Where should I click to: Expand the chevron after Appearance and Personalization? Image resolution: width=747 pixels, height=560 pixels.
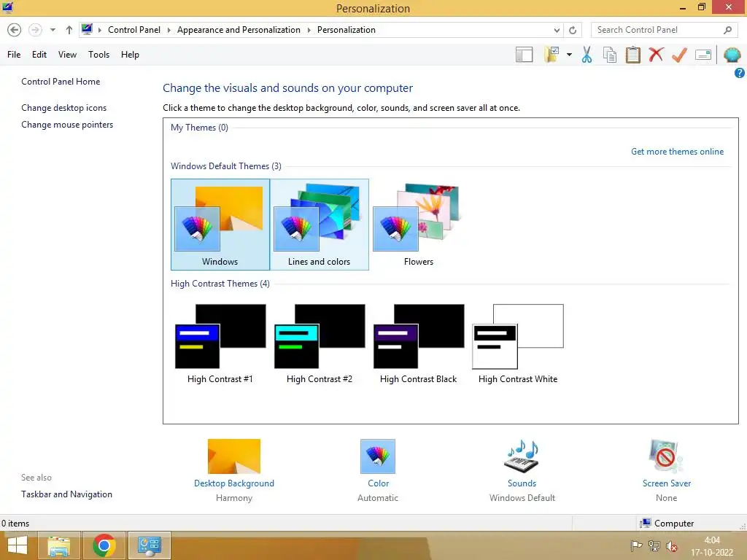309,30
